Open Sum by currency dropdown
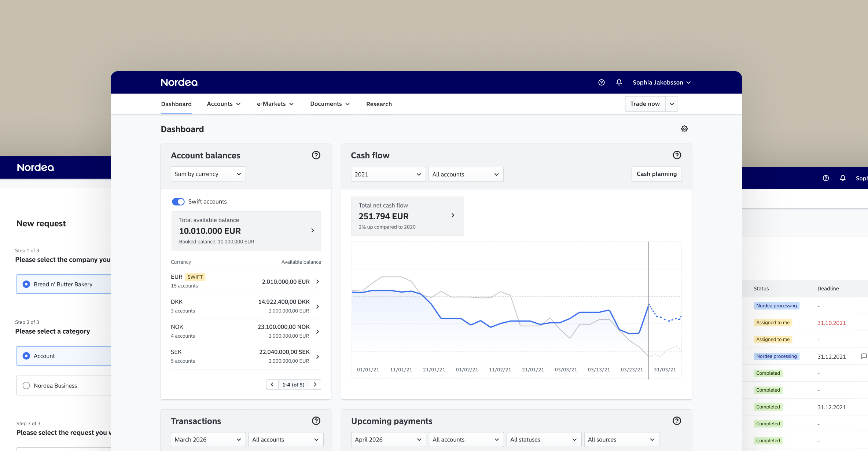 click(208, 174)
